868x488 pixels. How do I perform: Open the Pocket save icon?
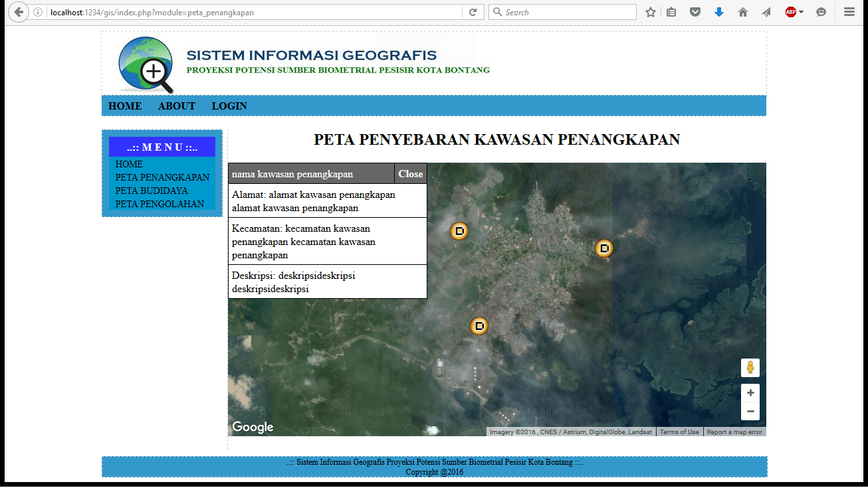[695, 12]
